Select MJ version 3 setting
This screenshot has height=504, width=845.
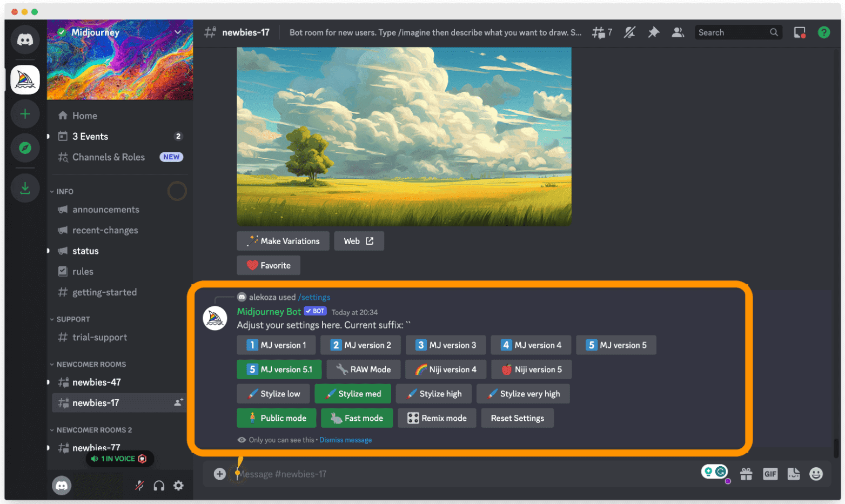coord(446,345)
